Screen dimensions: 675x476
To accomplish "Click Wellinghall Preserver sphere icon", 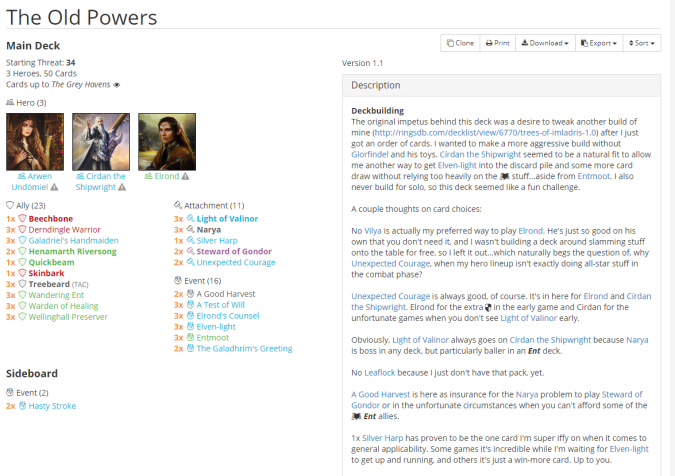I will tap(22, 317).
